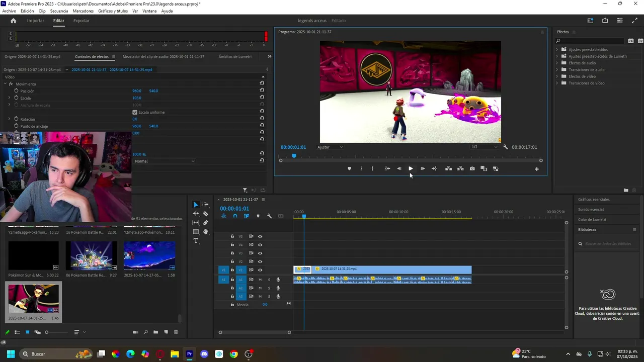Click the Extract button in Program monitor

(460, 168)
